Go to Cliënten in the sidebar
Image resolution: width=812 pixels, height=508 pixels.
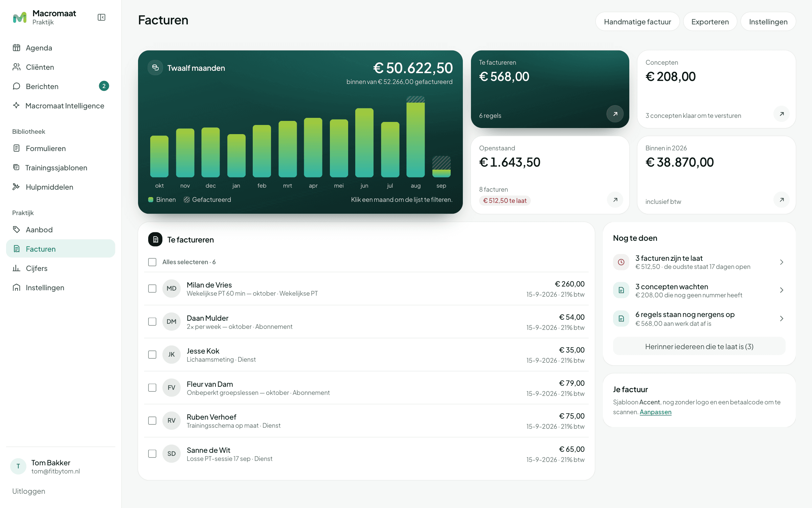(x=61, y=67)
